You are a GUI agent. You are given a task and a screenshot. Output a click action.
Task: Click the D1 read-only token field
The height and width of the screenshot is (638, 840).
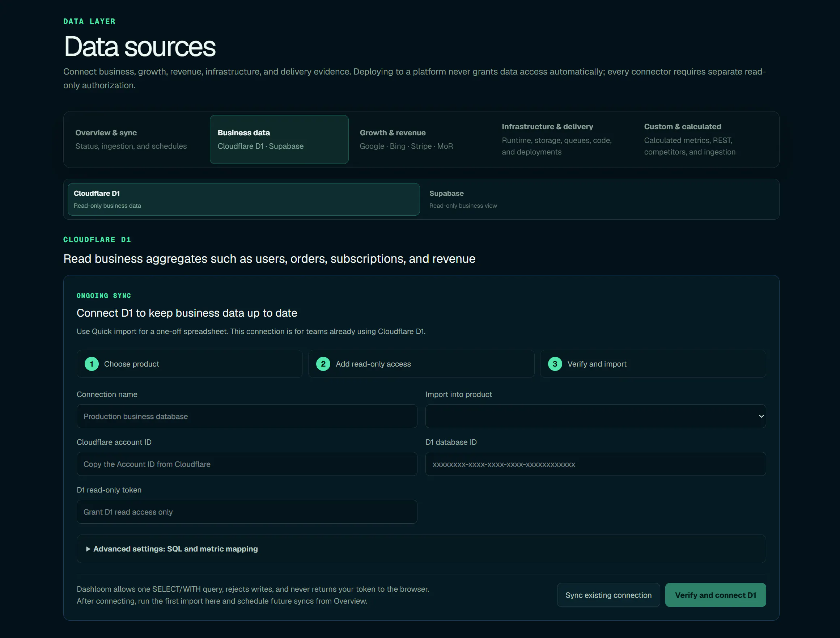[x=247, y=512]
